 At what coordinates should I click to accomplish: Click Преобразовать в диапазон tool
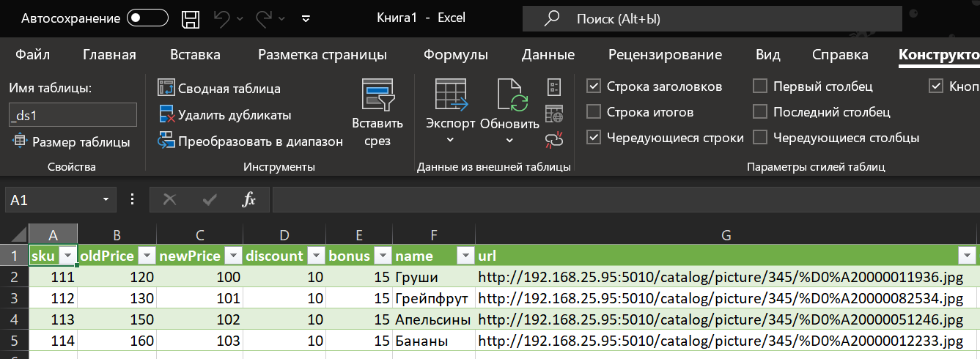[251, 141]
